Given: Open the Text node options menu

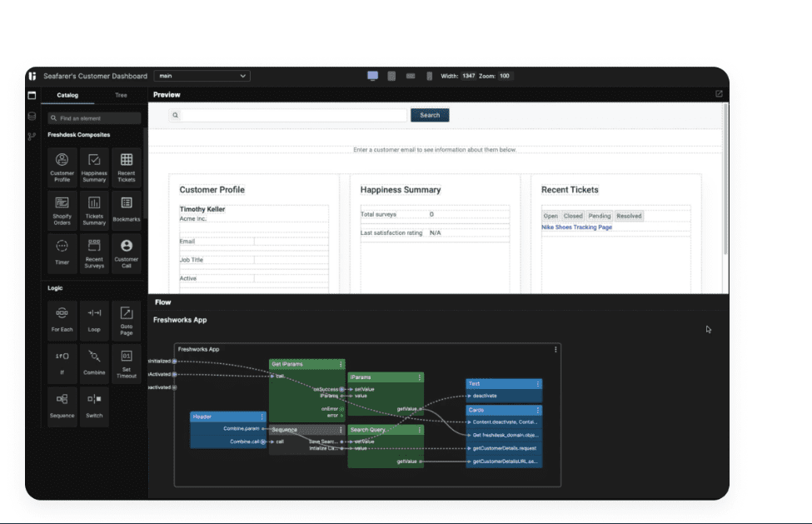Looking at the screenshot, I should [538, 384].
